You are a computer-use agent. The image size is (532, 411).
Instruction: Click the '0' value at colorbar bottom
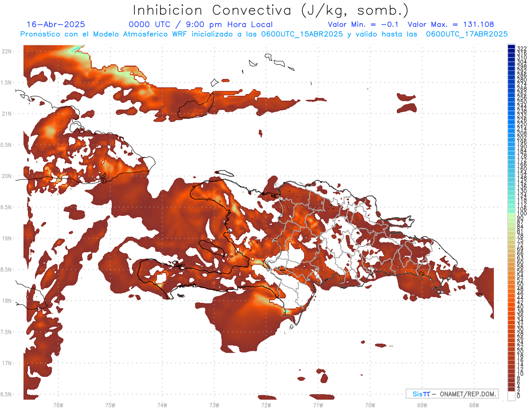point(519,396)
